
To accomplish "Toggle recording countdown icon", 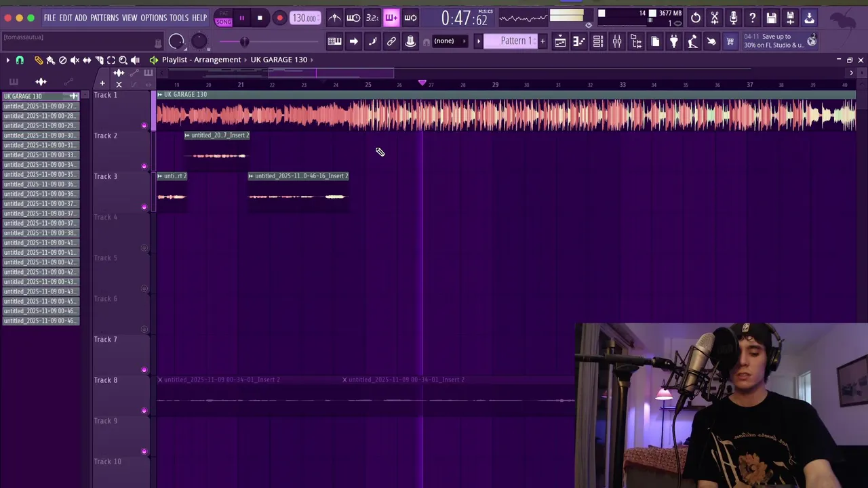I will [372, 18].
